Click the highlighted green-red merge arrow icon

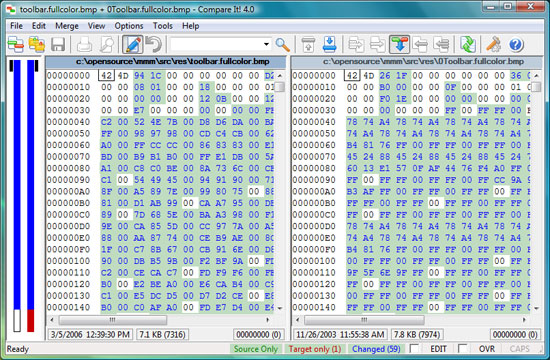pyautogui.click(x=399, y=45)
